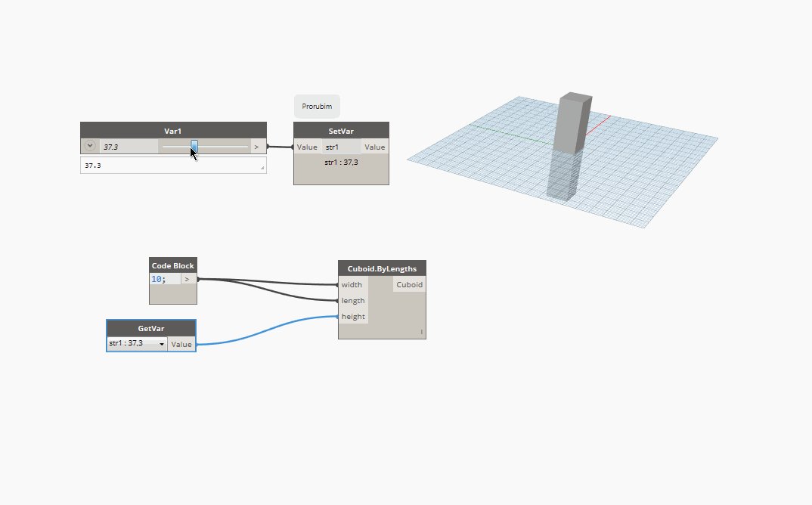Click the resize grip on Var1 preview
The width and height of the screenshot is (812, 505).
click(x=262, y=168)
